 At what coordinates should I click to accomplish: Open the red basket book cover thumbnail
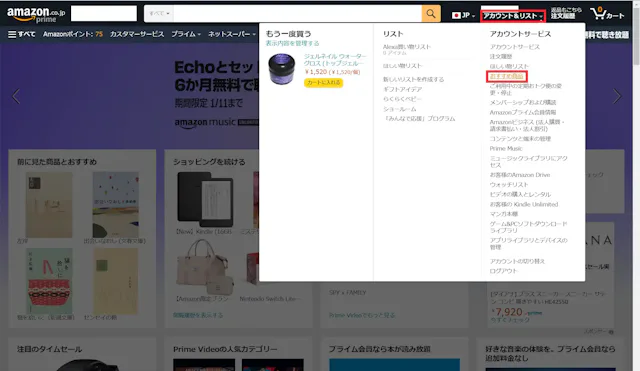[x=49, y=282]
